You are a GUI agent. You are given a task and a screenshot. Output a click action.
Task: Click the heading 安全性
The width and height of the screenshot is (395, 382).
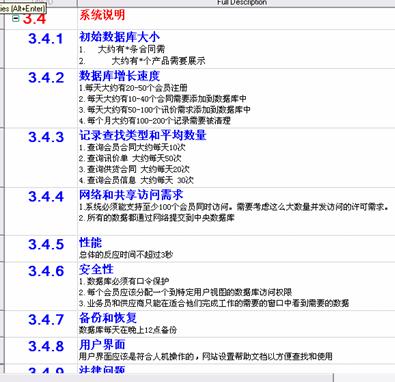96,269
